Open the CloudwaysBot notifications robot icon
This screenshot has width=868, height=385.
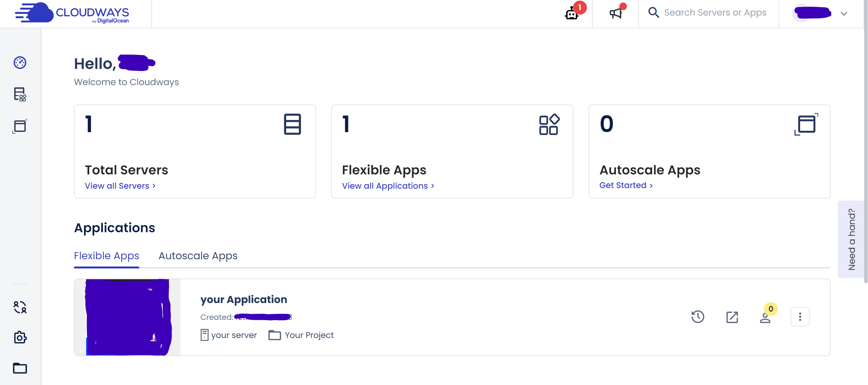pyautogui.click(x=572, y=14)
